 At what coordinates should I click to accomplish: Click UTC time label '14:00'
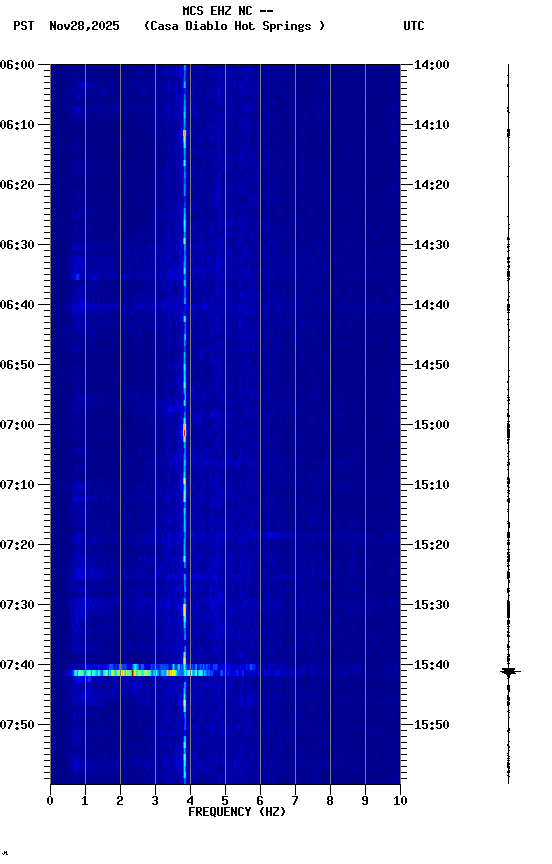(432, 65)
